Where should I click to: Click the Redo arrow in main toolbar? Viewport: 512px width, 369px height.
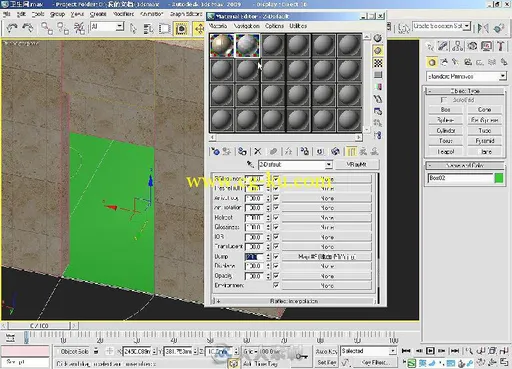pyautogui.click(x=28, y=28)
